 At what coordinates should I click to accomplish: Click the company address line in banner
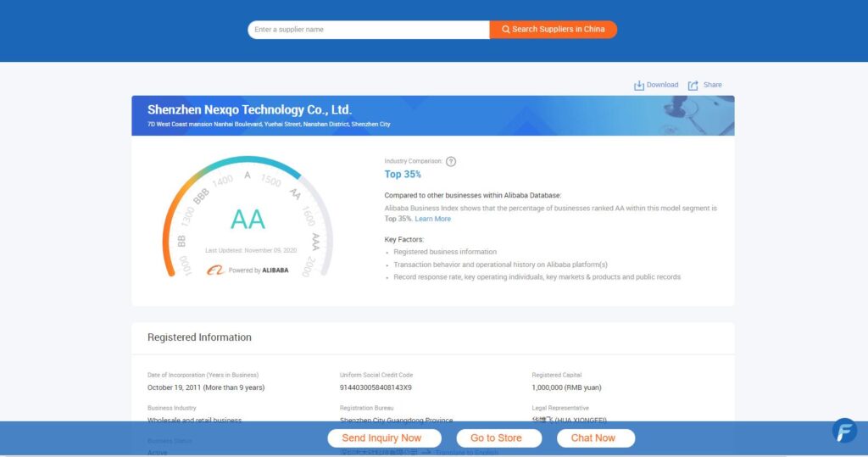pos(269,124)
